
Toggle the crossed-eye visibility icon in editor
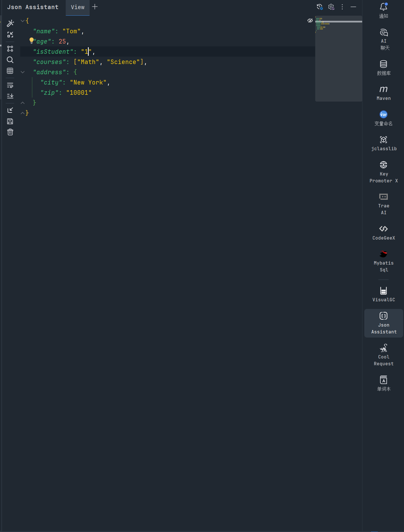point(310,20)
